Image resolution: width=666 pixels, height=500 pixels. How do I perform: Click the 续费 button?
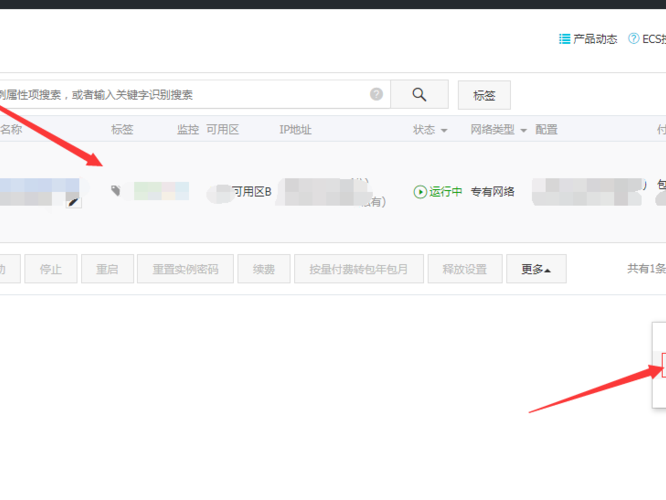coord(264,269)
